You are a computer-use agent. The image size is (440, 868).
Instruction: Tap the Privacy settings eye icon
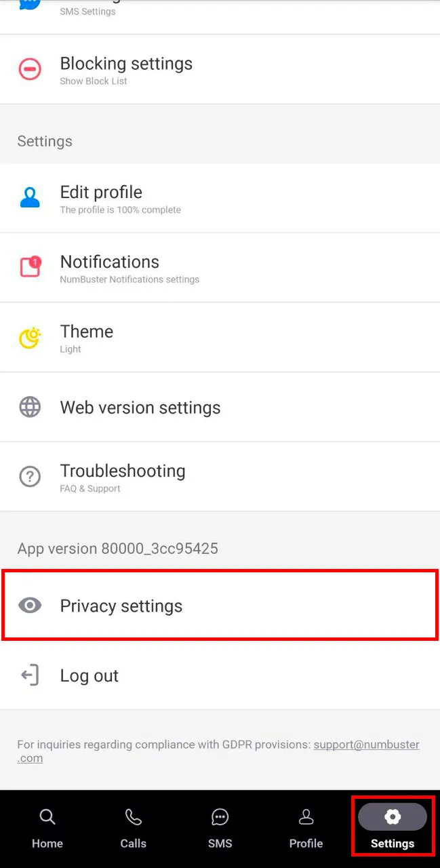point(30,606)
